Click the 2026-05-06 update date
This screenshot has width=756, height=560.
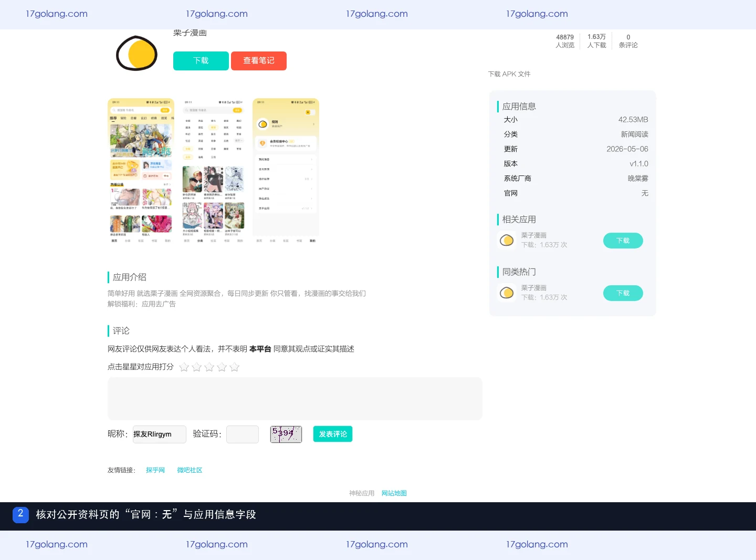pos(627,149)
